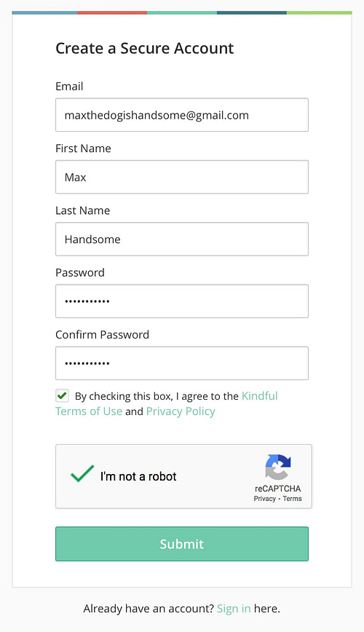Screen dimensions: 364x632
Task: Click the Email input field
Action: click(x=182, y=115)
